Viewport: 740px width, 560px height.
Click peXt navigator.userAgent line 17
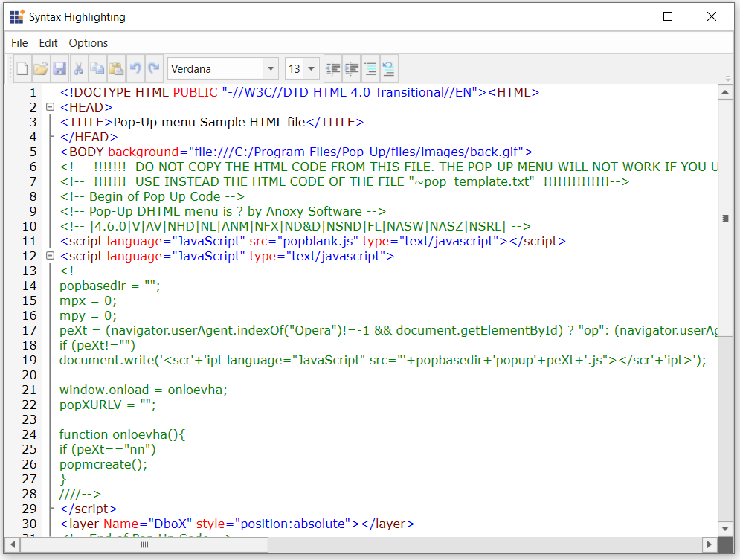[x=388, y=330]
